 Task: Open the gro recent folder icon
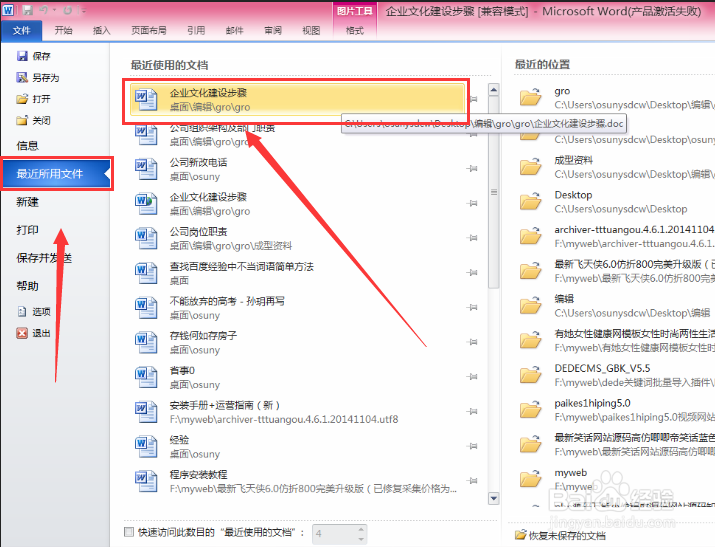(x=530, y=97)
